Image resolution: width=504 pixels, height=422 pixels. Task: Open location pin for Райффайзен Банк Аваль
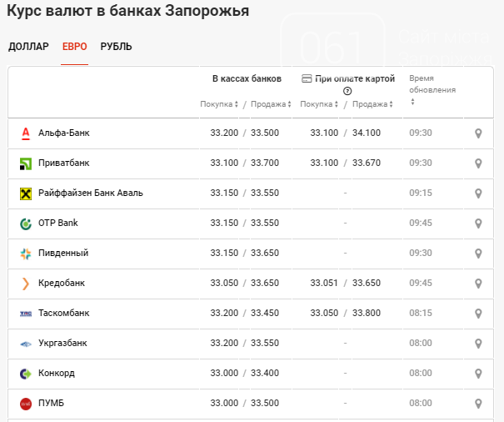(x=478, y=193)
